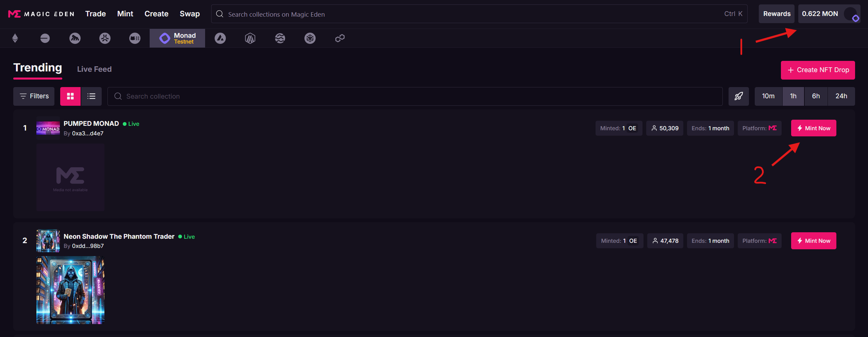Choose the Avalanche chain icon

tap(220, 38)
